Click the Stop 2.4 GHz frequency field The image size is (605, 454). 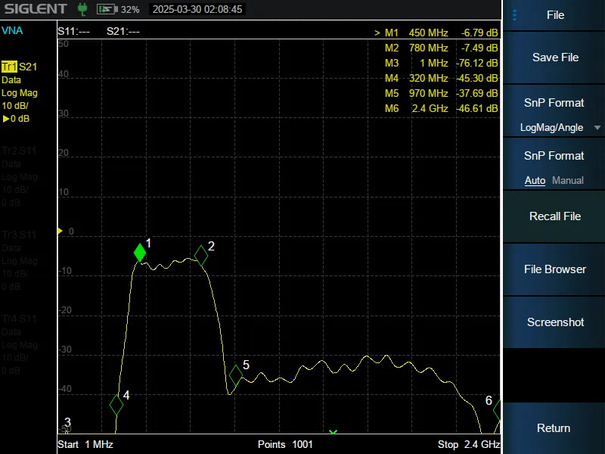click(x=469, y=444)
